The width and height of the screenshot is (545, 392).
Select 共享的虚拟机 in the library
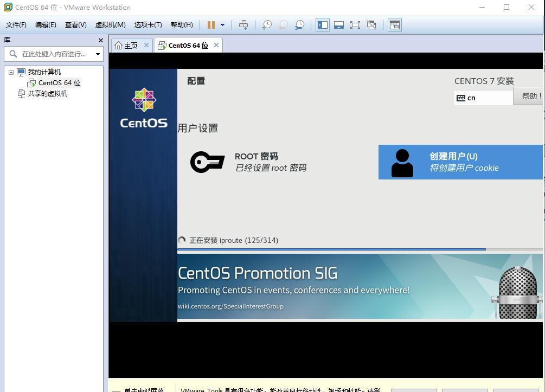tap(48, 93)
